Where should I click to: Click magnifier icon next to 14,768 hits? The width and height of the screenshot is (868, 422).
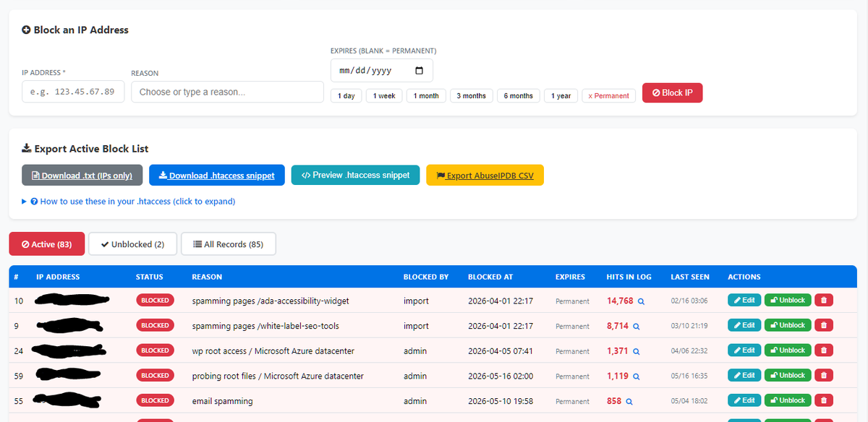[641, 301]
